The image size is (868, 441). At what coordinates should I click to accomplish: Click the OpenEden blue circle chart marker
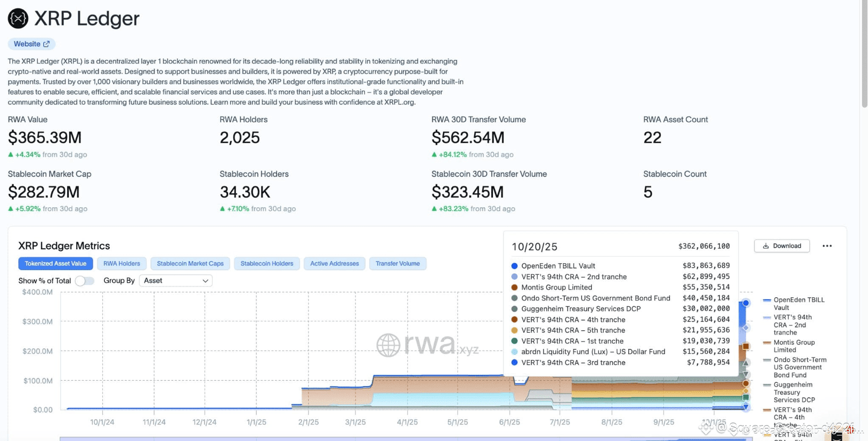(746, 303)
